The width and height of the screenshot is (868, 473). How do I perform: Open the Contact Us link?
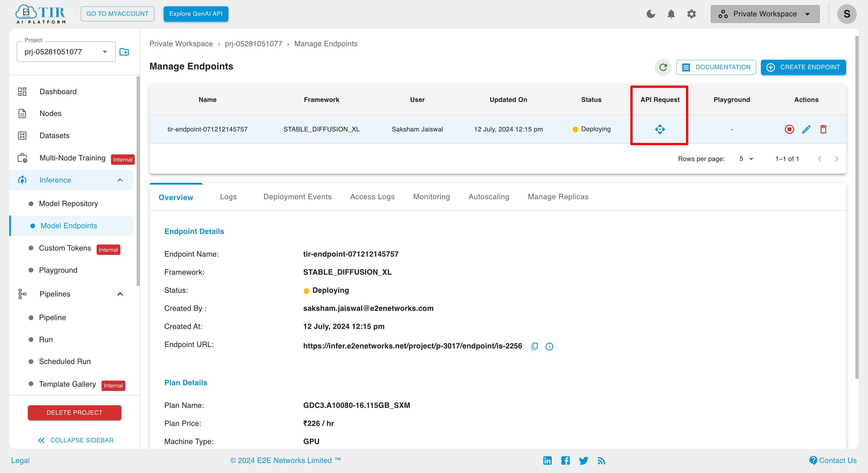(833, 460)
